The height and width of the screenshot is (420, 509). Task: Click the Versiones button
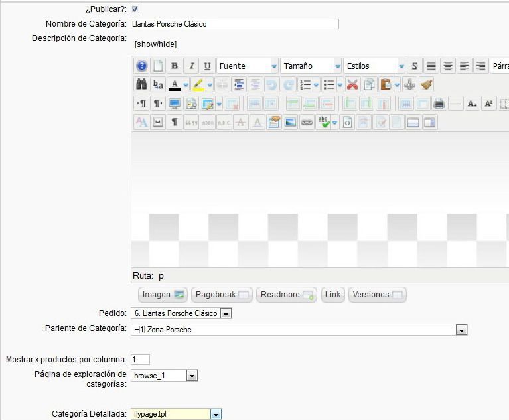tap(377, 295)
